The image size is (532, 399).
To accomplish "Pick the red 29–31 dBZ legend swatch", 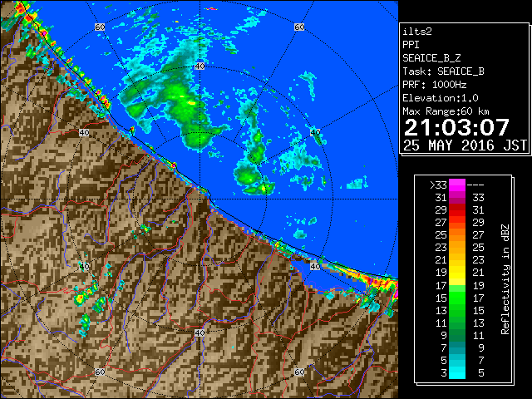I will point(457,210).
